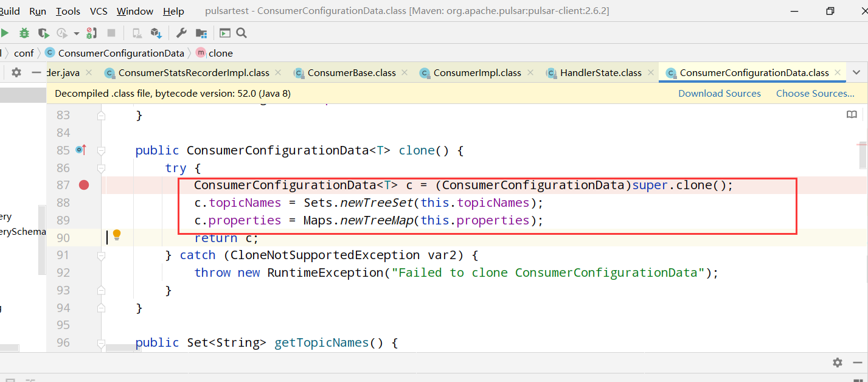Click conf breadcrumb in navigation bar
The image size is (868, 382).
tap(24, 53)
